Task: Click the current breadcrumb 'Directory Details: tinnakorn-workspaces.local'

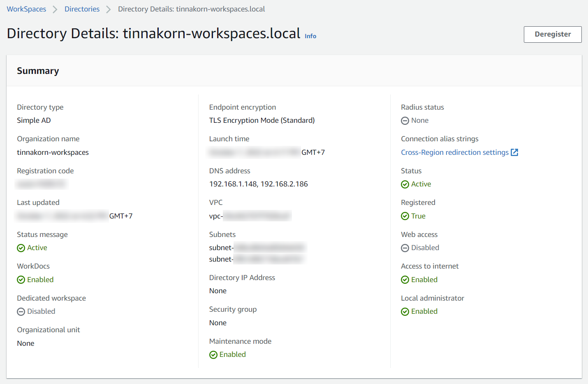Action: (x=191, y=9)
